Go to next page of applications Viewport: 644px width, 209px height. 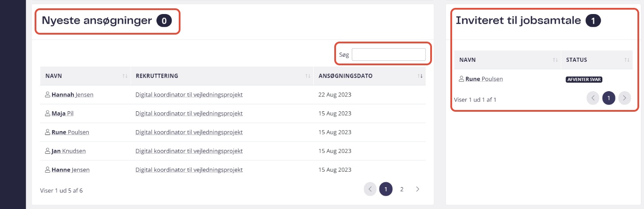tap(418, 189)
